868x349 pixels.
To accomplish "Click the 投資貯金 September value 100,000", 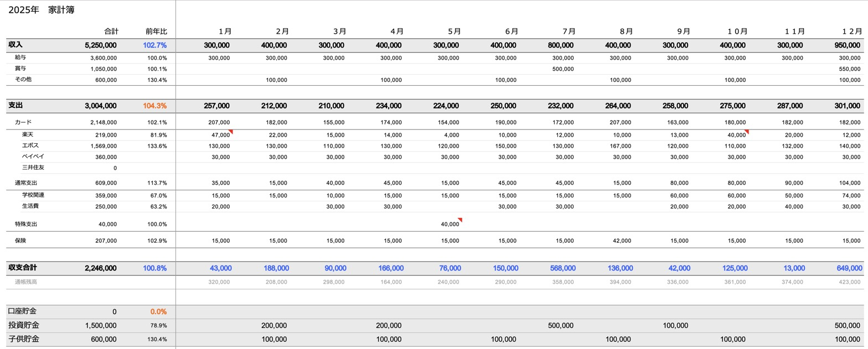I will coord(675,326).
